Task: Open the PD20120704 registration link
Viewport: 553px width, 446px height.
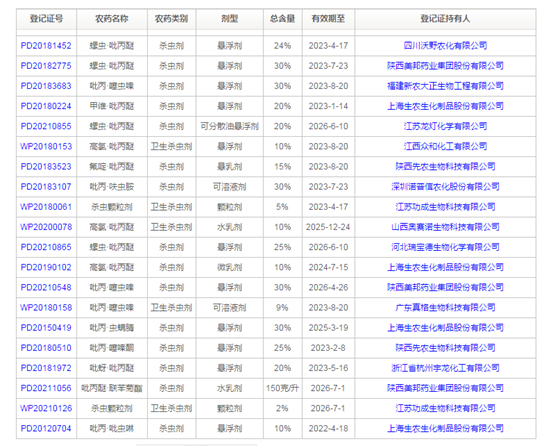Action: (x=46, y=428)
